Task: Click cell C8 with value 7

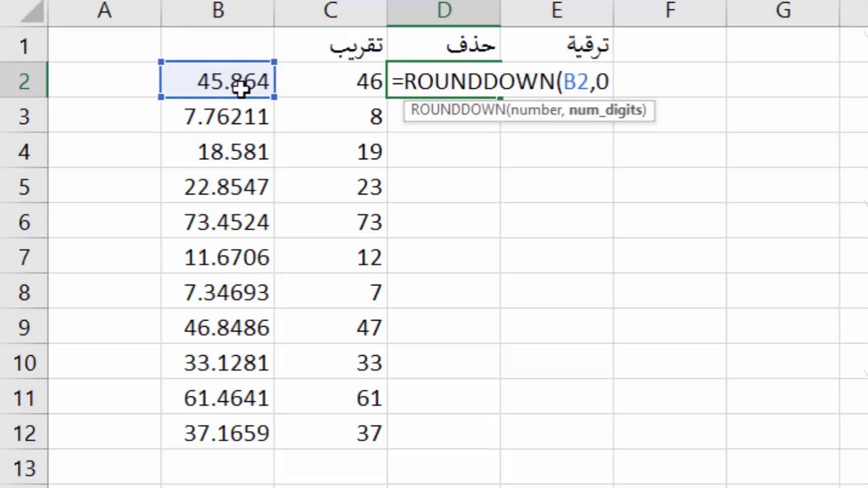Action: [x=330, y=292]
